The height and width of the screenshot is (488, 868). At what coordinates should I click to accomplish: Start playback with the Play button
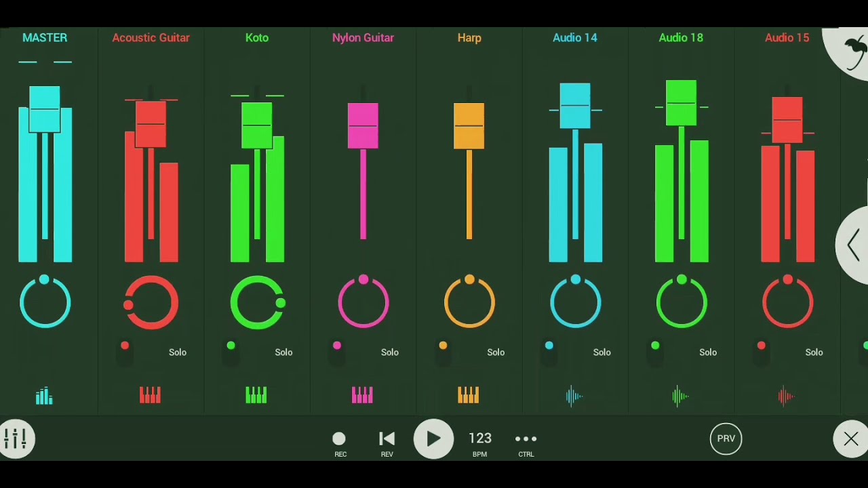[433, 439]
